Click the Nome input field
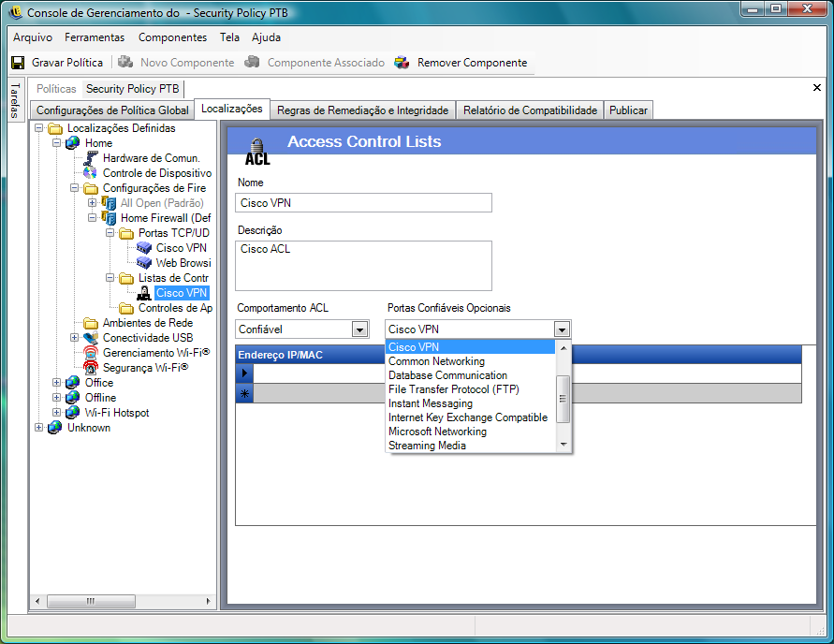This screenshot has width=834, height=644. (363, 202)
